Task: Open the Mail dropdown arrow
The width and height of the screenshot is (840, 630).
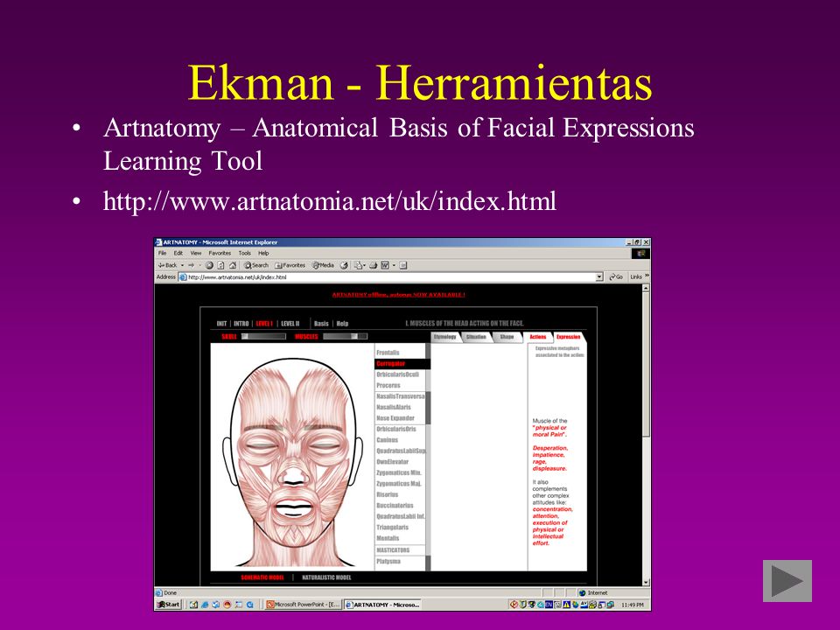Action: click(364, 265)
